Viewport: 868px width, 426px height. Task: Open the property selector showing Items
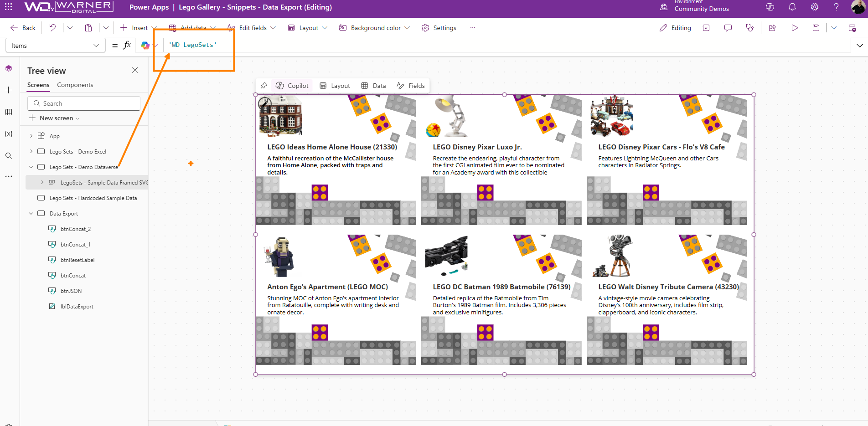tap(55, 46)
